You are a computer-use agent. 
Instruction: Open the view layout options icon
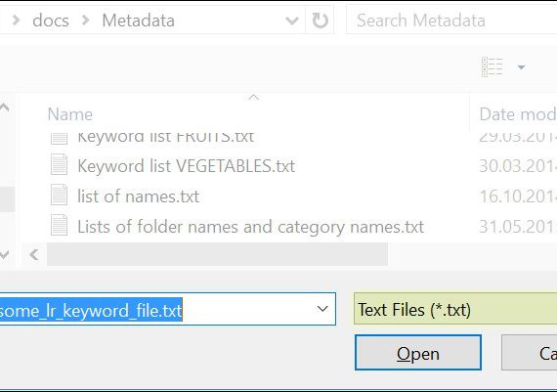[x=492, y=66]
